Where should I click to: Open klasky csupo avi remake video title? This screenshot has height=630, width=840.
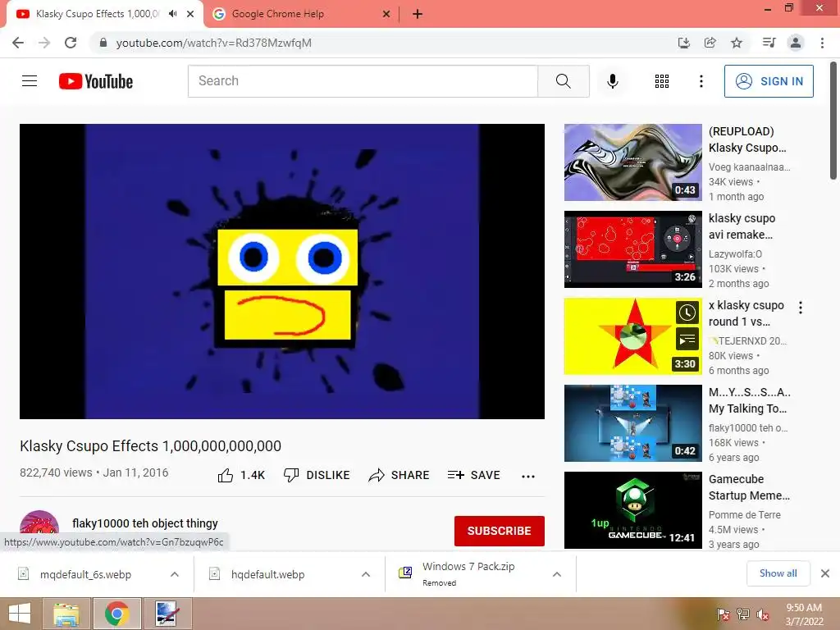[742, 226]
